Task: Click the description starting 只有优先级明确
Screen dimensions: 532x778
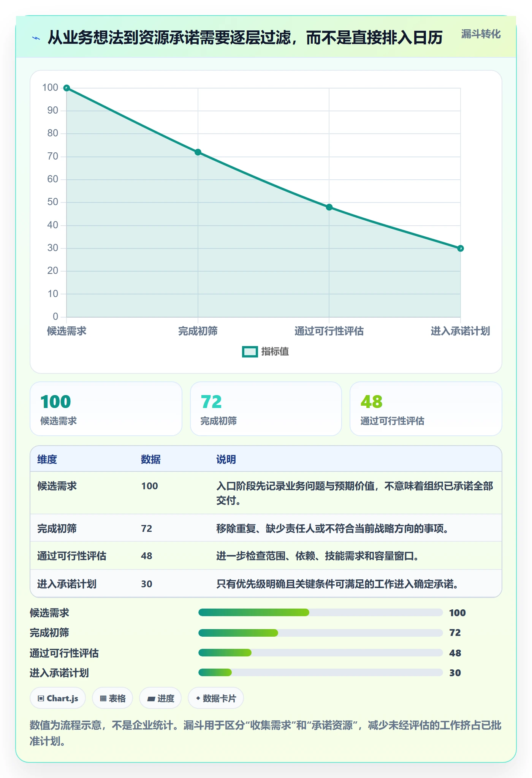Action: tap(337, 584)
